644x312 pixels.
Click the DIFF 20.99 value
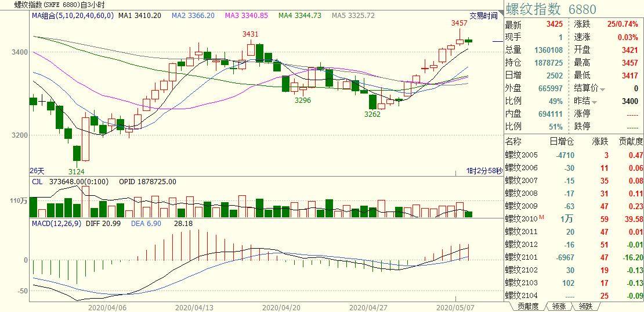point(103,223)
